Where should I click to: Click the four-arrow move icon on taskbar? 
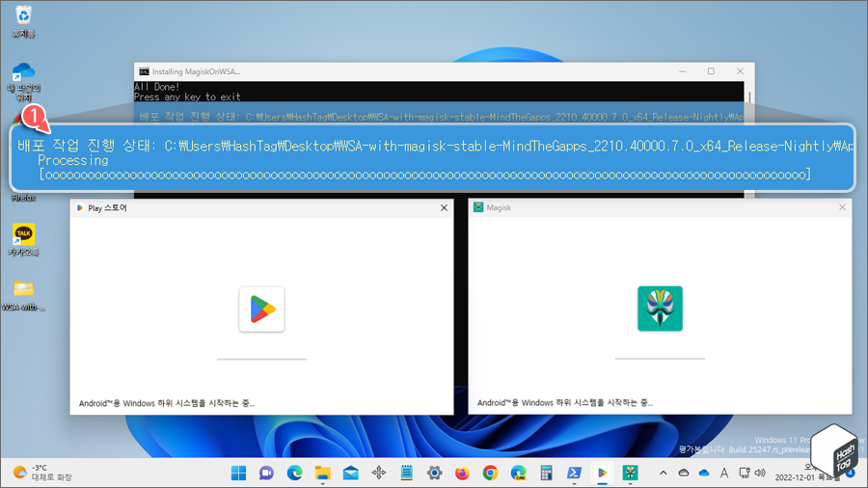[x=379, y=474]
